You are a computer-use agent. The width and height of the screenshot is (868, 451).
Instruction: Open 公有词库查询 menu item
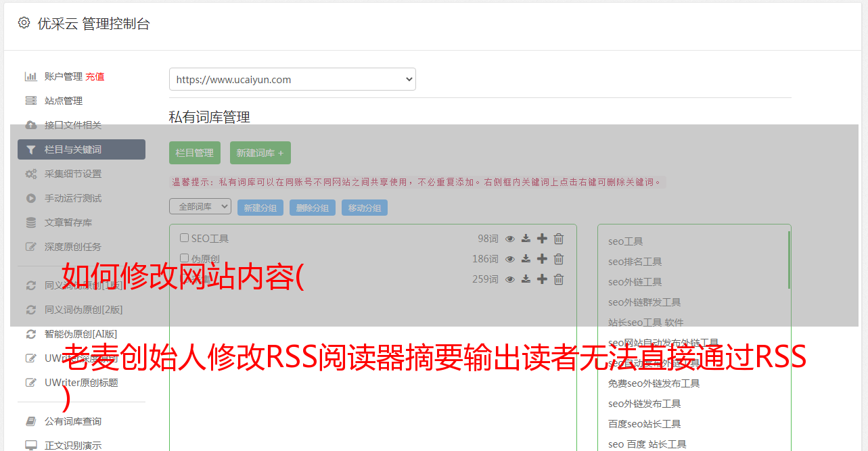[73, 421]
